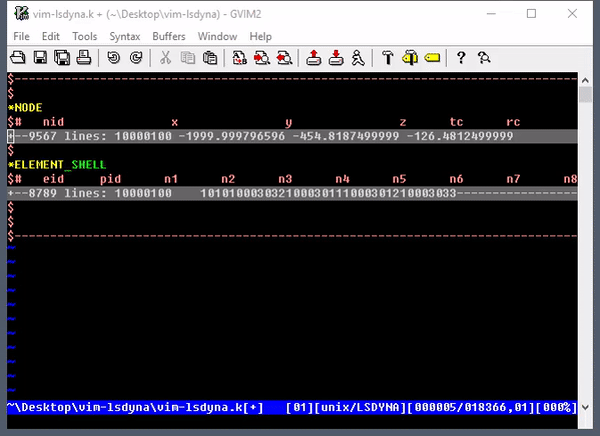Open the Tools menu
This screenshot has height=436, width=600.
(x=85, y=36)
